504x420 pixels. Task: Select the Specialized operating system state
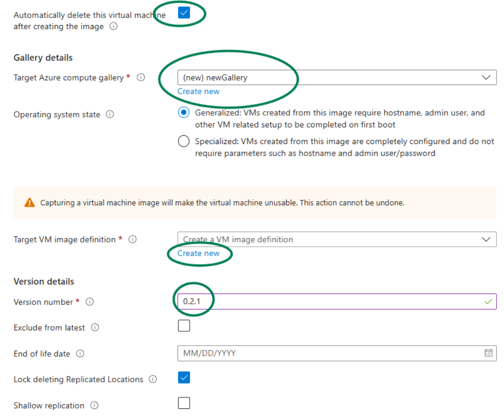pos(183,141)
